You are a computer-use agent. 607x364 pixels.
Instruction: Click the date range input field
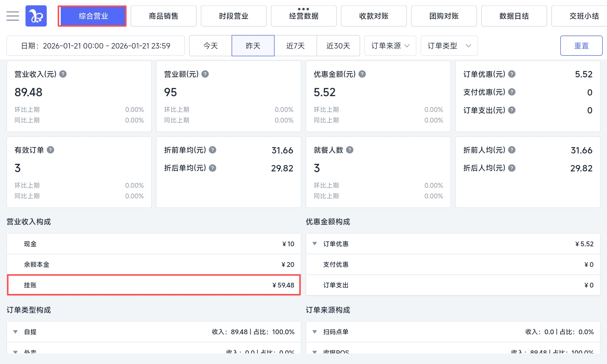coord(96,46)
